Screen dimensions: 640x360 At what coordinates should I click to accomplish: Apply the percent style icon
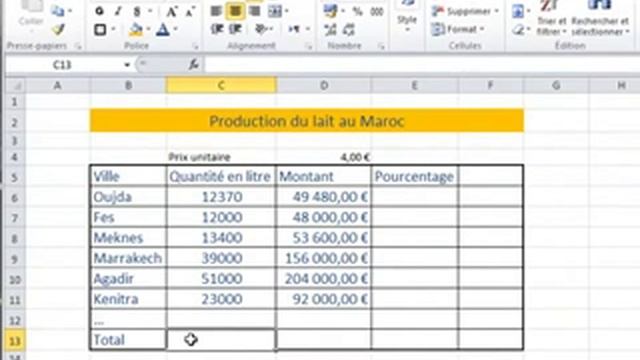pyautogui.click(x=358, y=11)
